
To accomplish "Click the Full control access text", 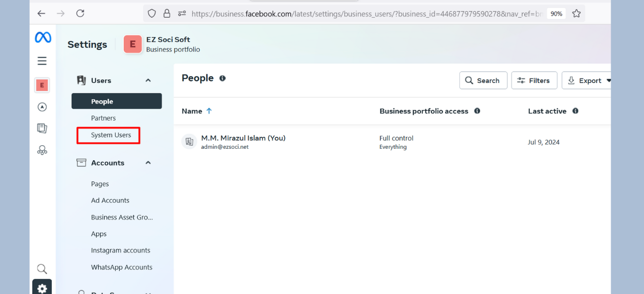I will (x=396, y=138).
